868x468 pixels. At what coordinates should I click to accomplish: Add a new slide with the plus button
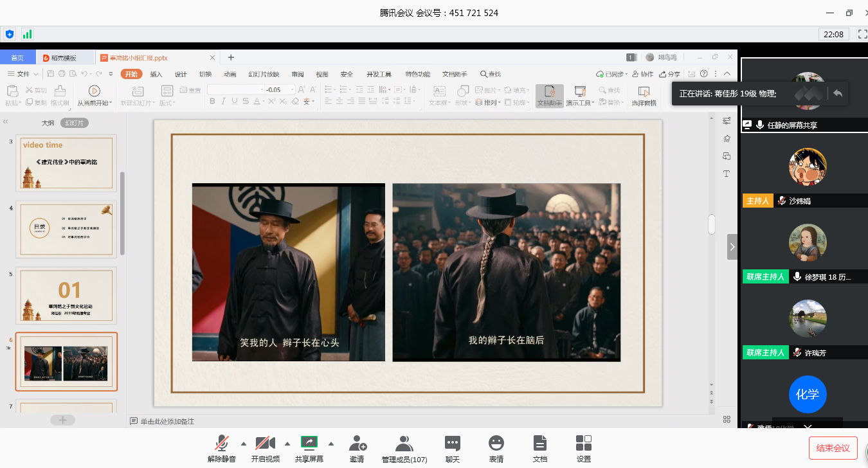[x=63, y=420]
